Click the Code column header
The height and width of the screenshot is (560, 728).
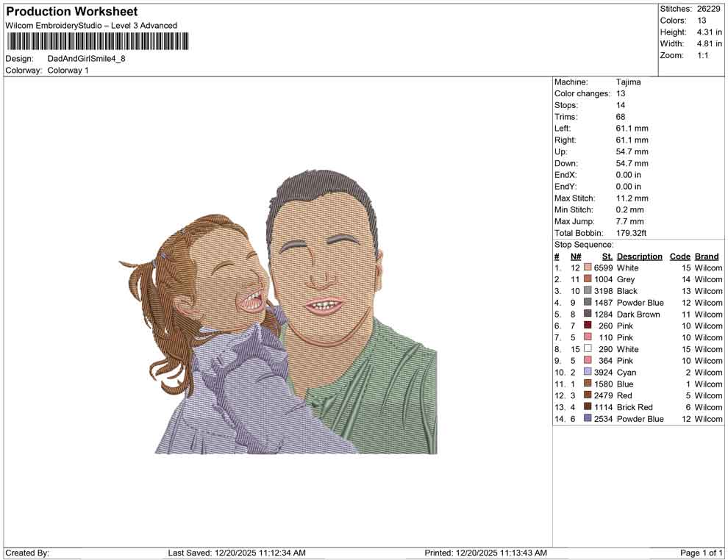pos(679,256)
